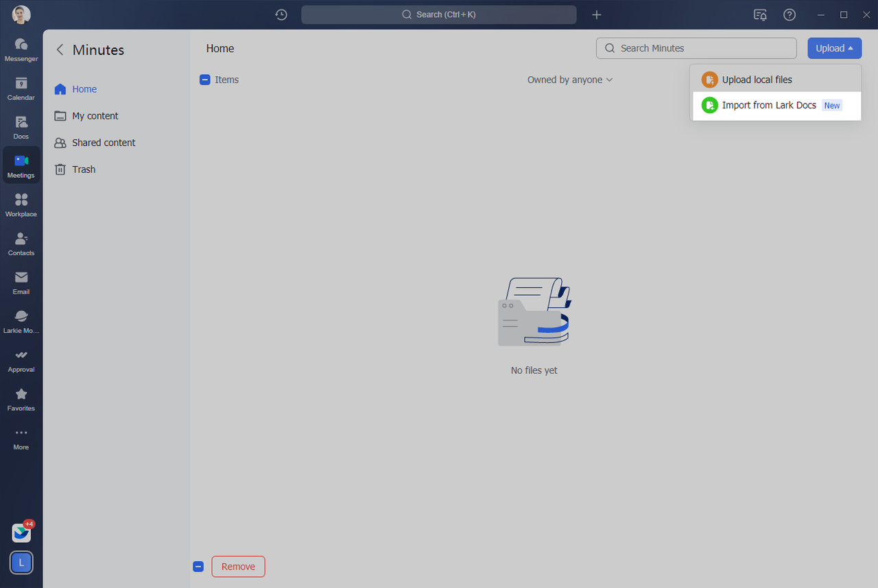
Task: Select Upload local files option
Action: coord(757,80)
